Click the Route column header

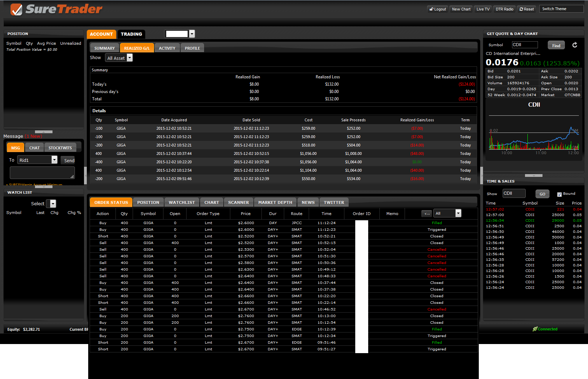tap(296, 214)
